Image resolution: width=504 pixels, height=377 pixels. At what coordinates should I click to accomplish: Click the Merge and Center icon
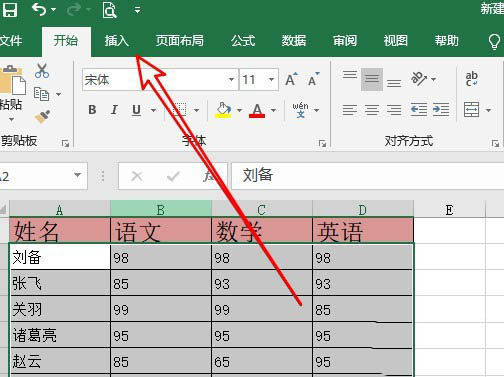point(471,110)
